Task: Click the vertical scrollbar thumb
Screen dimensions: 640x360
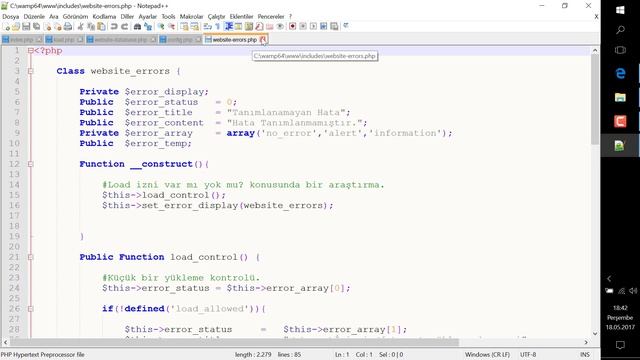Action: tap(595, 99)
